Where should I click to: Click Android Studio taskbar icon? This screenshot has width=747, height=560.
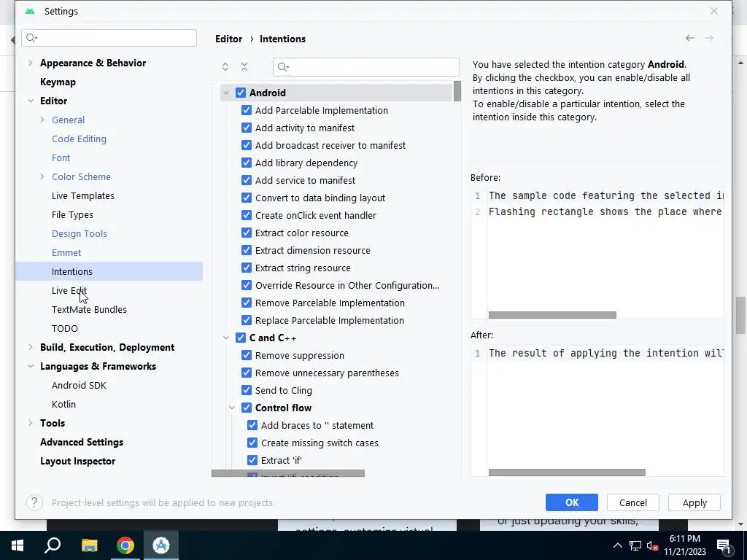click(x=161, y=545)
